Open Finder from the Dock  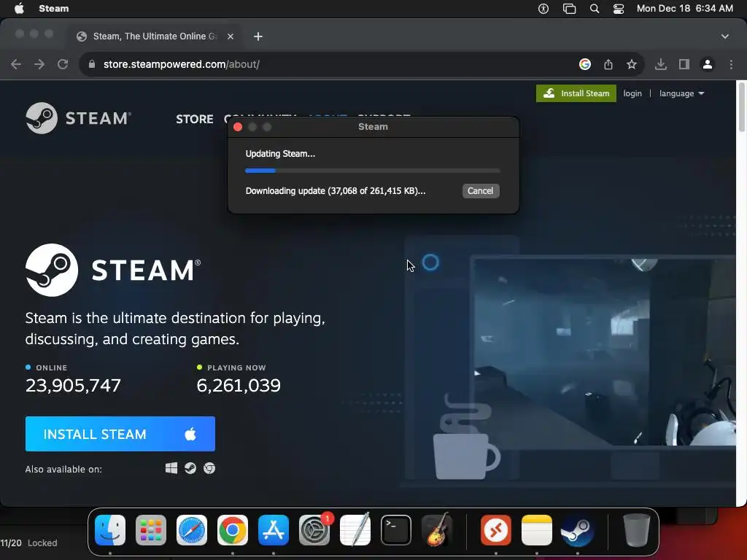(x=110, y=530)
